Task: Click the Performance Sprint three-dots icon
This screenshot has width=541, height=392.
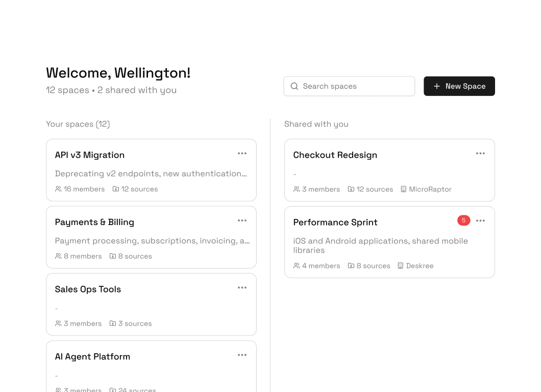Action: tap(480, 220)
